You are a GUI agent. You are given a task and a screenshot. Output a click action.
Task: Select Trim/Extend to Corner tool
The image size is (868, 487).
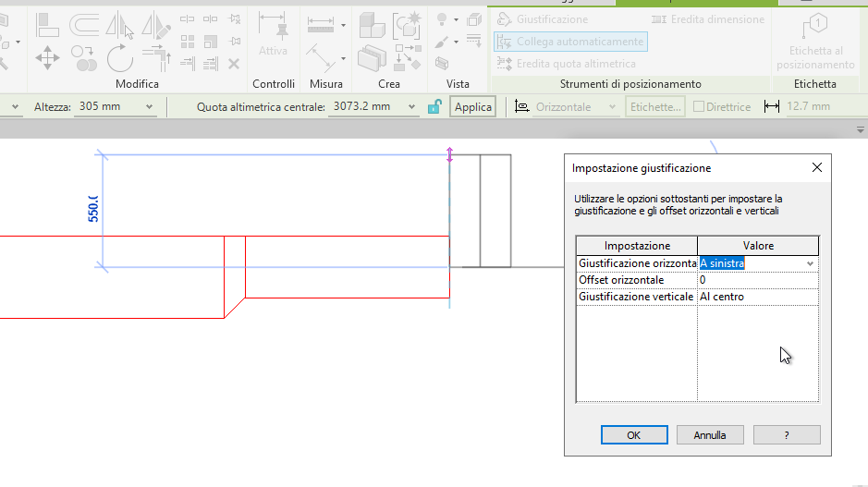click(x=156, y=57)
